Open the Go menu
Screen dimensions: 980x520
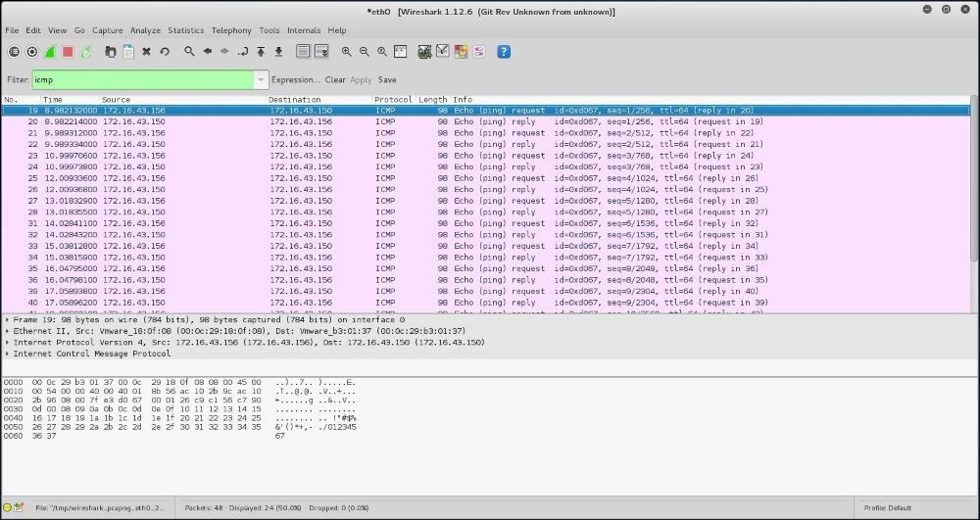(x=79, y=30)
